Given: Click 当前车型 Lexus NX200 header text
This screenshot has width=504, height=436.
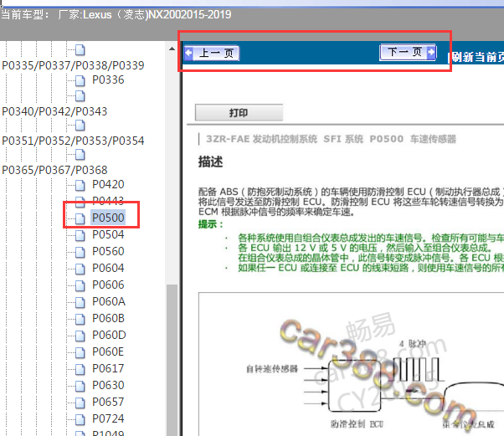Looking at the screenshot, I should pos(116,15).
